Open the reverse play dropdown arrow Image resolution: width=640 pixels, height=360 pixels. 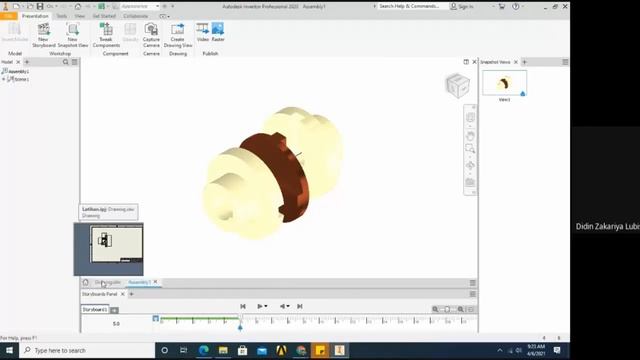(288, 306)
